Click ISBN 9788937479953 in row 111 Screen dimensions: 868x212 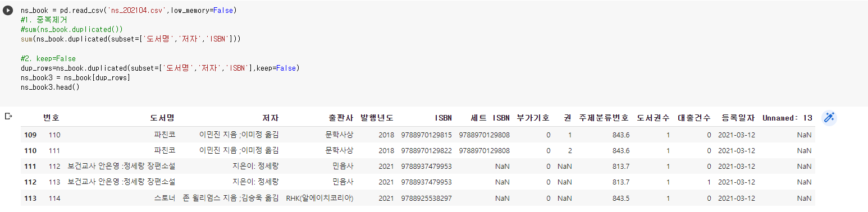click(427, 166)
